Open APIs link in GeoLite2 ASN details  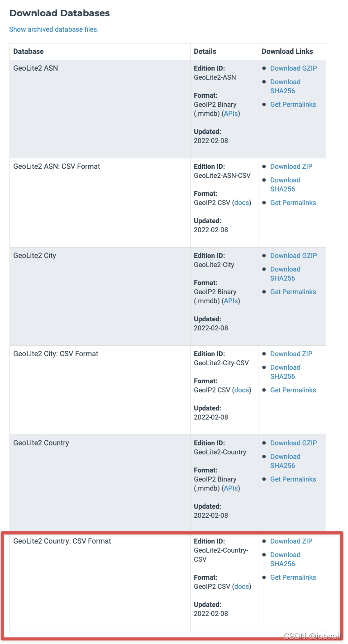click(231, 114)
